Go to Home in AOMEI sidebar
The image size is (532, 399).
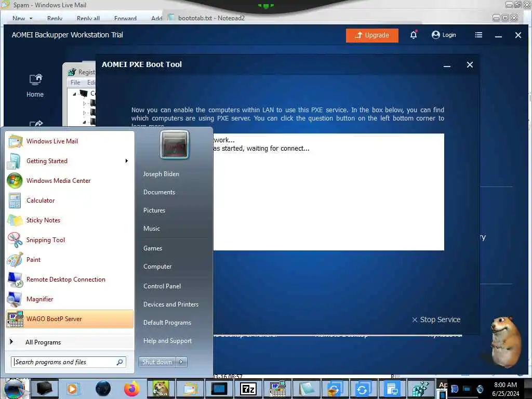pyautogui.click(x=35, y=86)
